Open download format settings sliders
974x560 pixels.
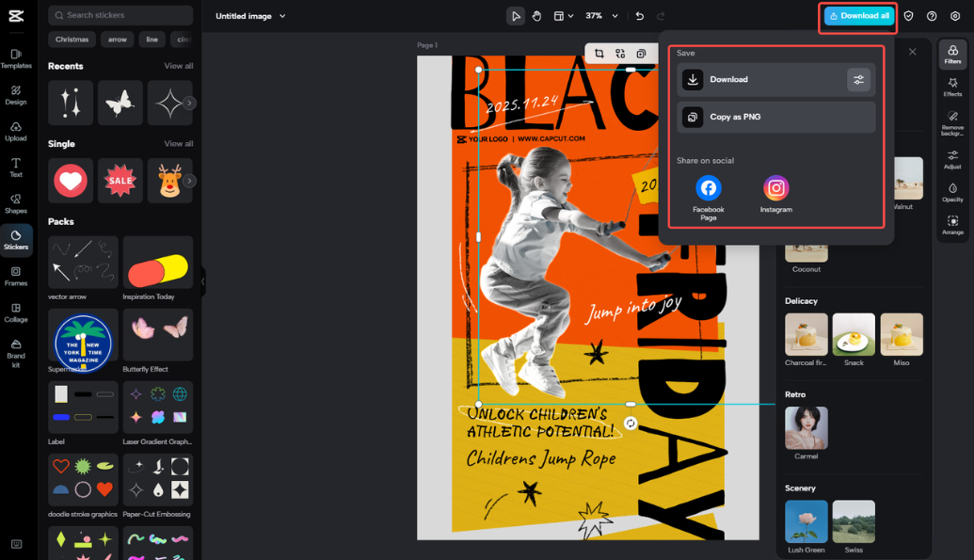point(858,80)
